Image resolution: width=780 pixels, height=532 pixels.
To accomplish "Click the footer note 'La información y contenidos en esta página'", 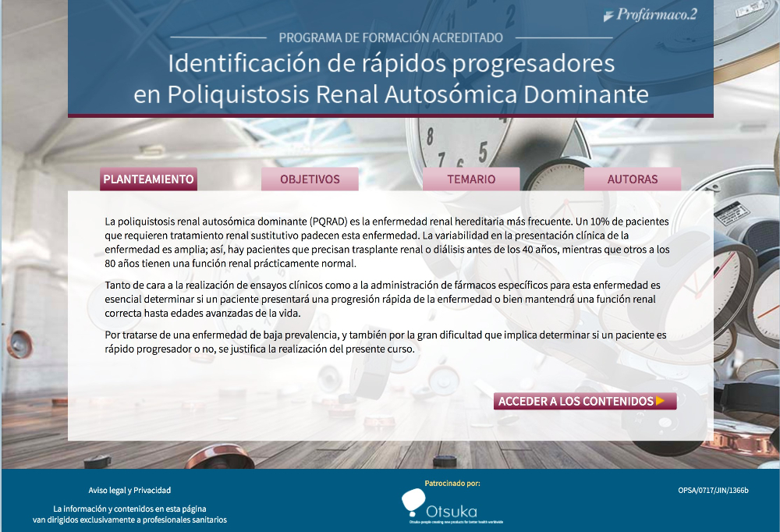I will tap(129, 514).
